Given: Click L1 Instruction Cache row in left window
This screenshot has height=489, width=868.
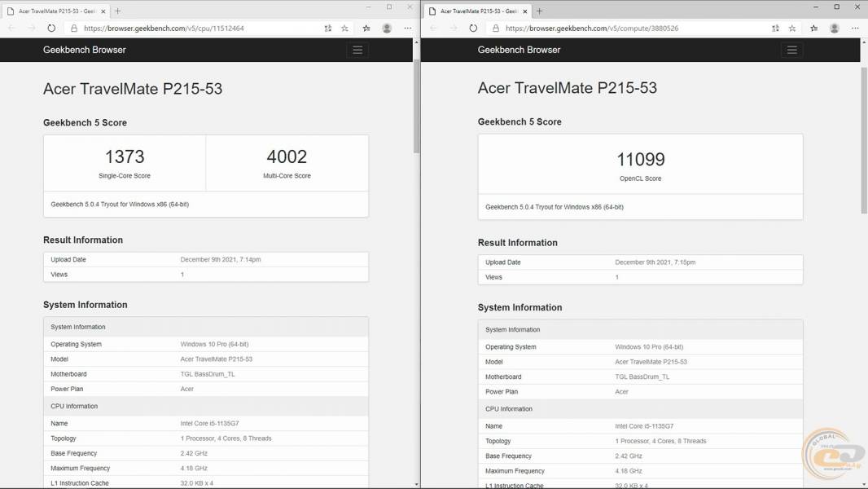Looking at the screenshot, I should (x=206, y=483).
